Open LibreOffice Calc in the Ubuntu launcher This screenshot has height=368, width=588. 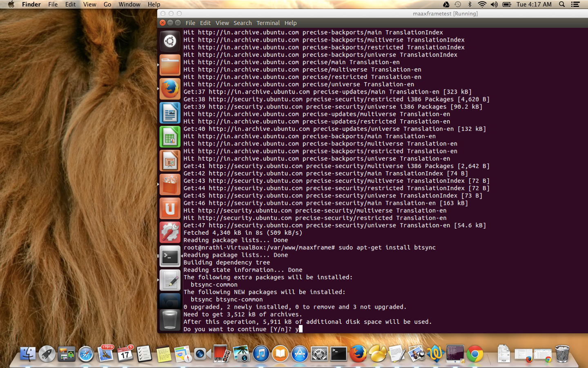point(170,137)
